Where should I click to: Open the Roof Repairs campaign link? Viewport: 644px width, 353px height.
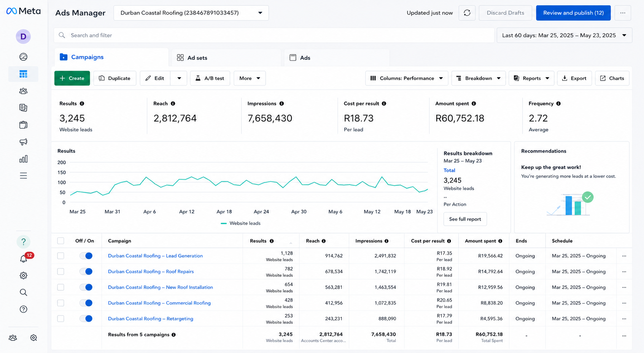pos(151,272)
